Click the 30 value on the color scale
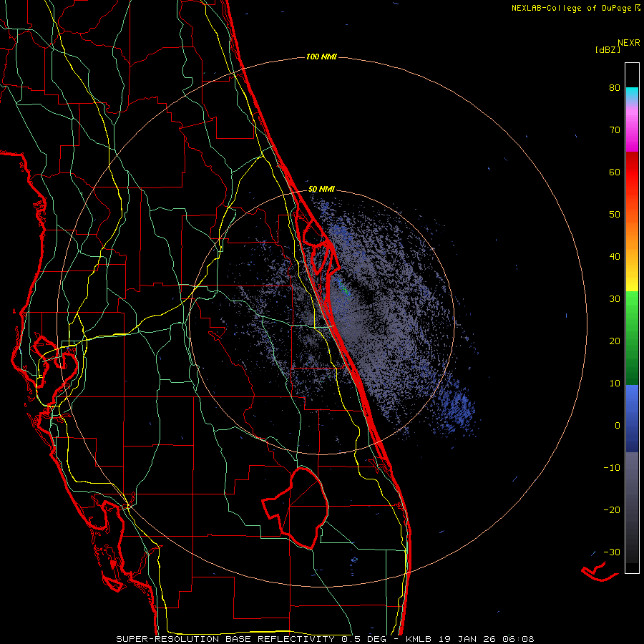The width and height of the screenshot is (644, 644). [x=615, y=299]
